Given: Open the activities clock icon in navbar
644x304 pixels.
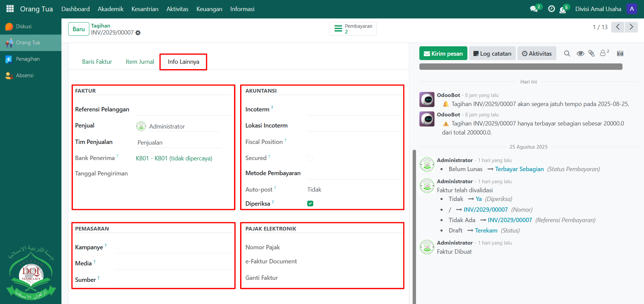Looking at the screenshot, I should pyautogui.click(x=551, y=9).
